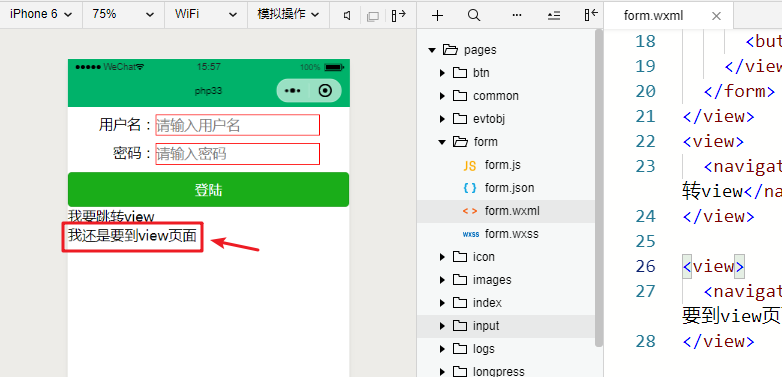
Task: Click the <view> tag on line 22
Action: pos(713,141)
